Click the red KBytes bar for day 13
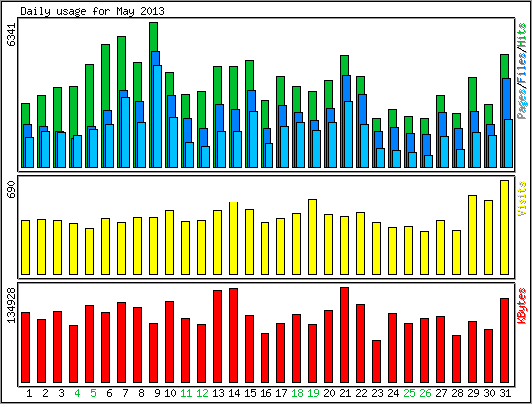 218,336
